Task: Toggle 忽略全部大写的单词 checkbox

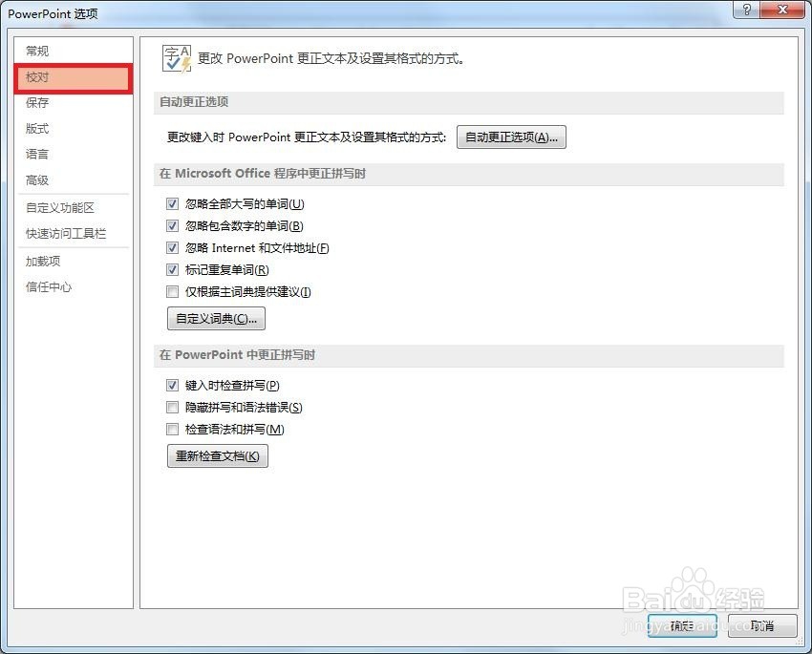Action: tap(173, 204)
